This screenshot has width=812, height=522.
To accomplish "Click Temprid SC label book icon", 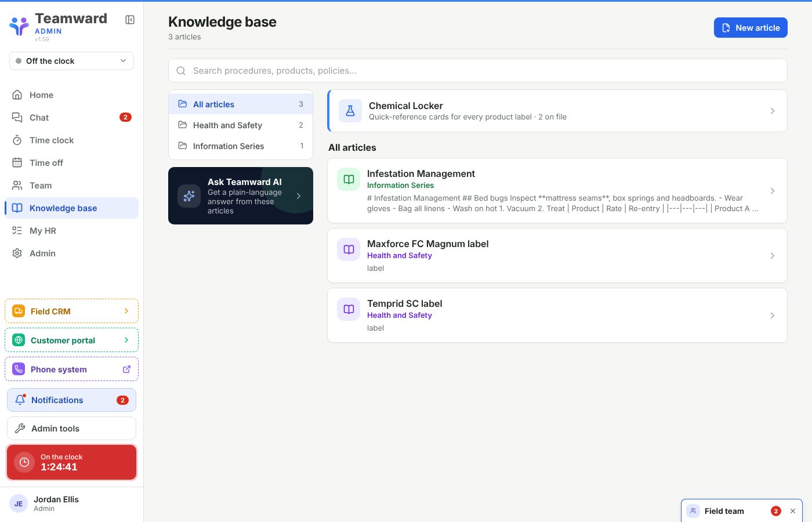I will point(349,309).
